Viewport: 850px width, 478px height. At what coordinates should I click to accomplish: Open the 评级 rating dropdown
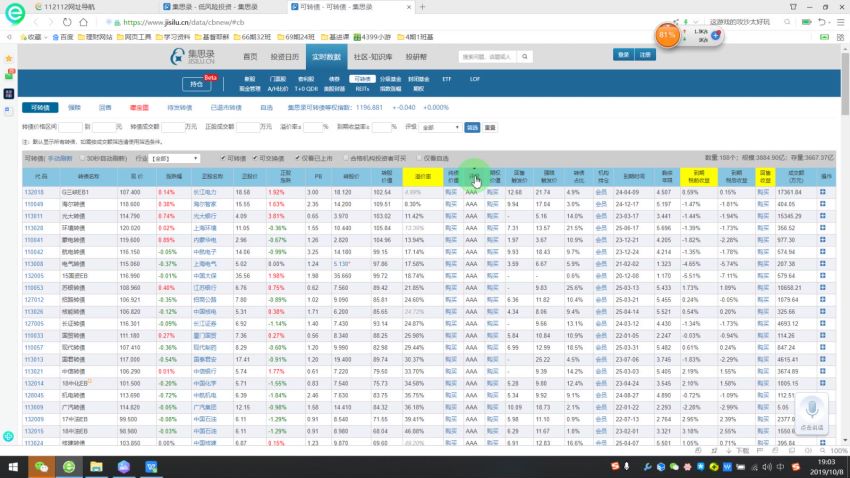pos(440,127)
